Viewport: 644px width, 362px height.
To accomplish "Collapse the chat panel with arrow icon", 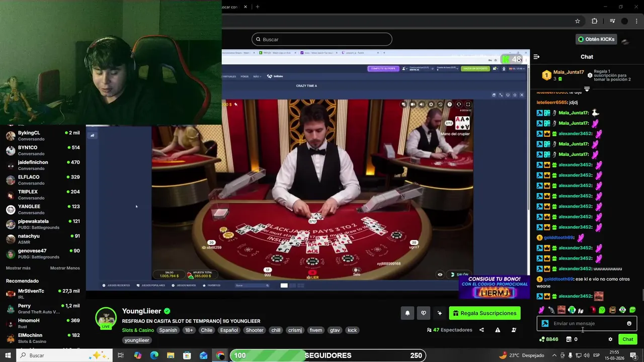I will (536, 57).
